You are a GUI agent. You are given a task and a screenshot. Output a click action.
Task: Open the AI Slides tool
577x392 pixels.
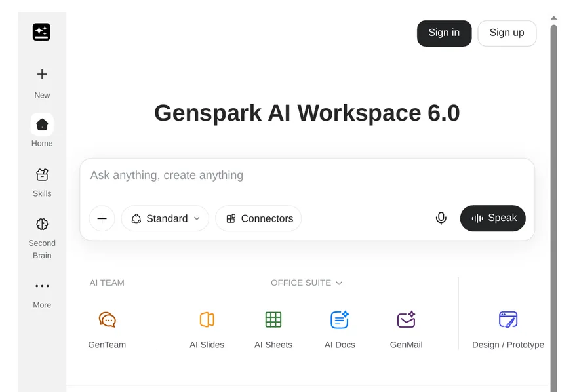(x=207, y=330)
